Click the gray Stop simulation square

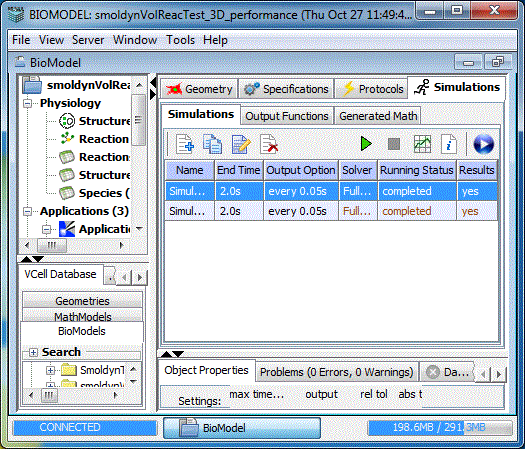click(x=394, y=144)
